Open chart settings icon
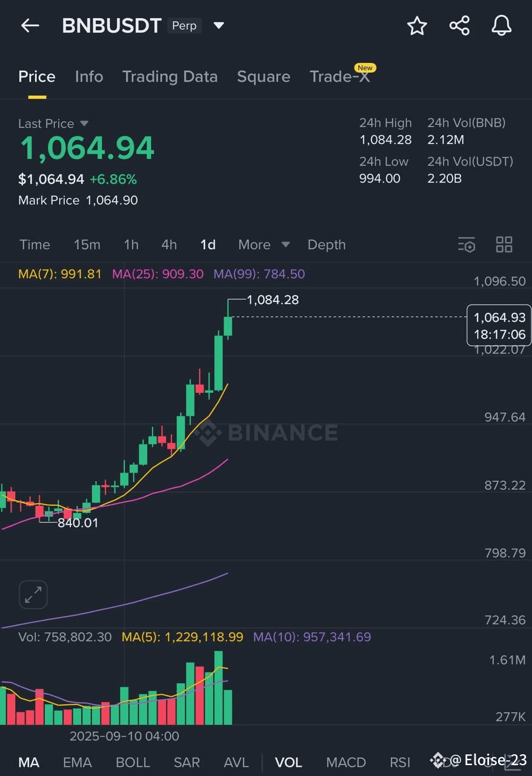This screenshot has width=532, height=776. pyautogui.click(x=467, y=245)
